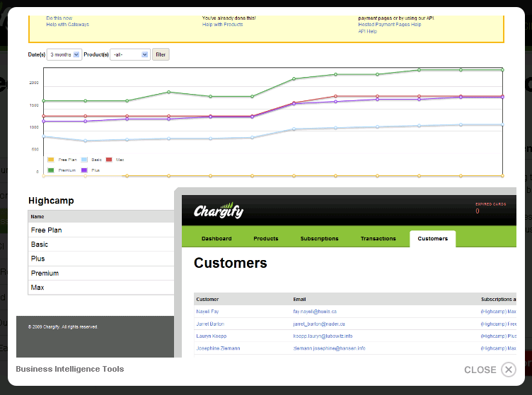This screenshot has width=532, height=395.
Task: Click the Hosted Payment Pages Help link
Action: (x=390, y=25)
